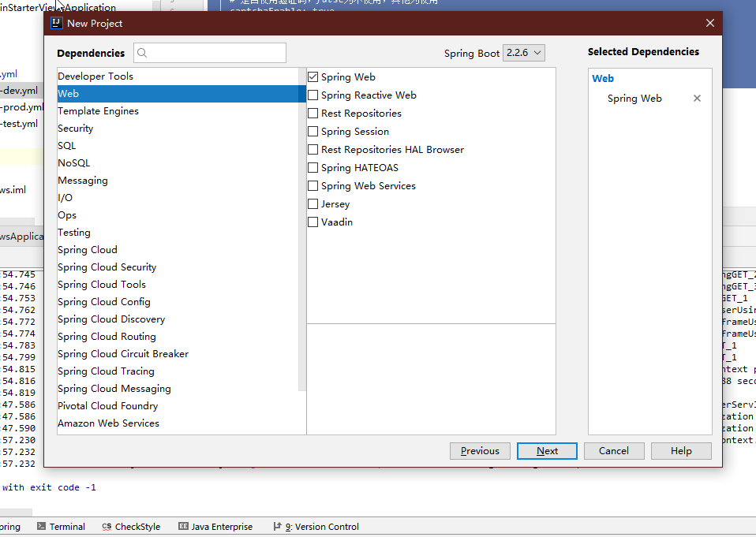Click the Version Control branch icon
This screenshot has width=756, height=537.
(x=277, y=527)
